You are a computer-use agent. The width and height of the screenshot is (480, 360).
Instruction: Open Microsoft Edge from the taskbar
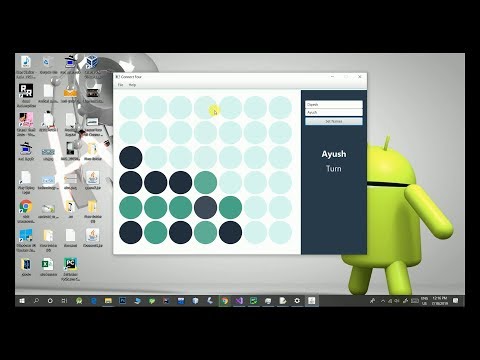click(x=94, y=301)
